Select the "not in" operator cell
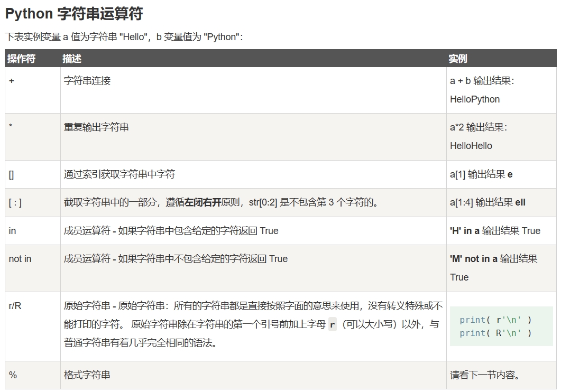The height and width of the screenshot is (392, 561). [20, 259]
